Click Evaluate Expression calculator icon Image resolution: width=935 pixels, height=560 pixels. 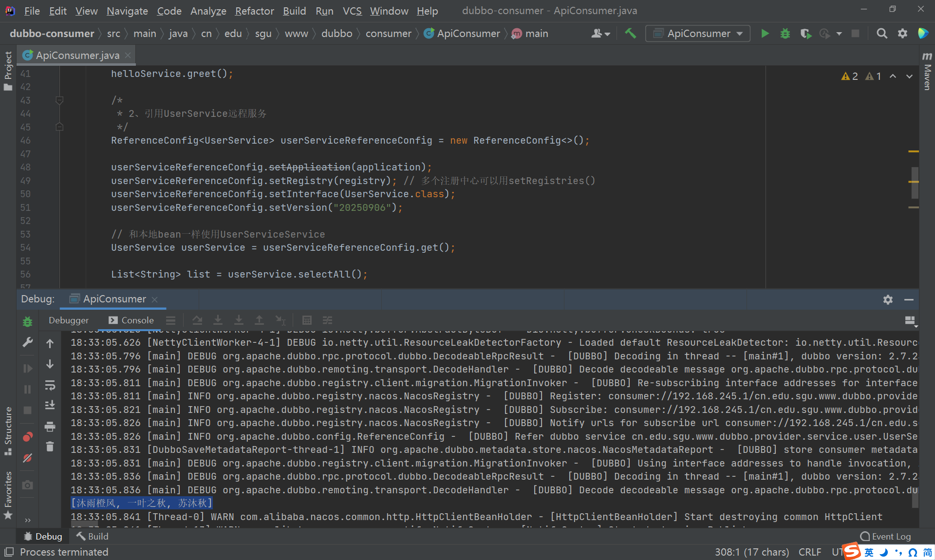[307, 320]
